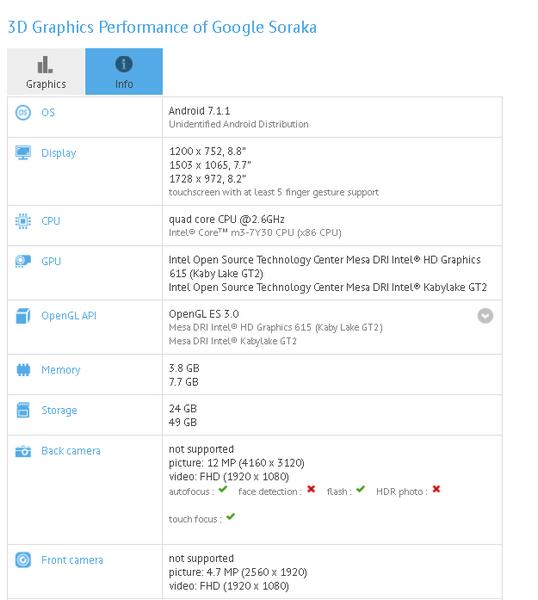Click the CPU chip icon

click(x=23, y=221)
